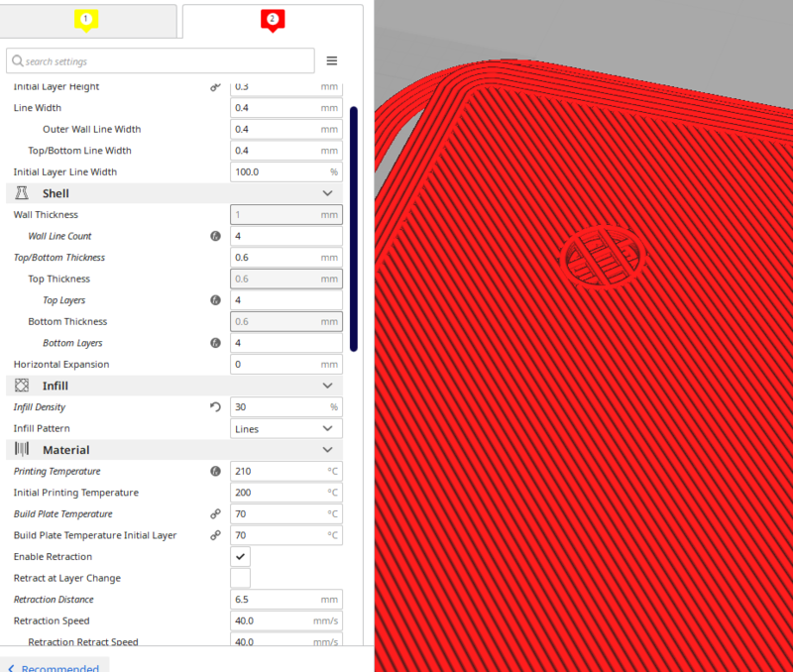Edit the Line Width value field
The height and width of the screenshot is (672, 793).
286,108
